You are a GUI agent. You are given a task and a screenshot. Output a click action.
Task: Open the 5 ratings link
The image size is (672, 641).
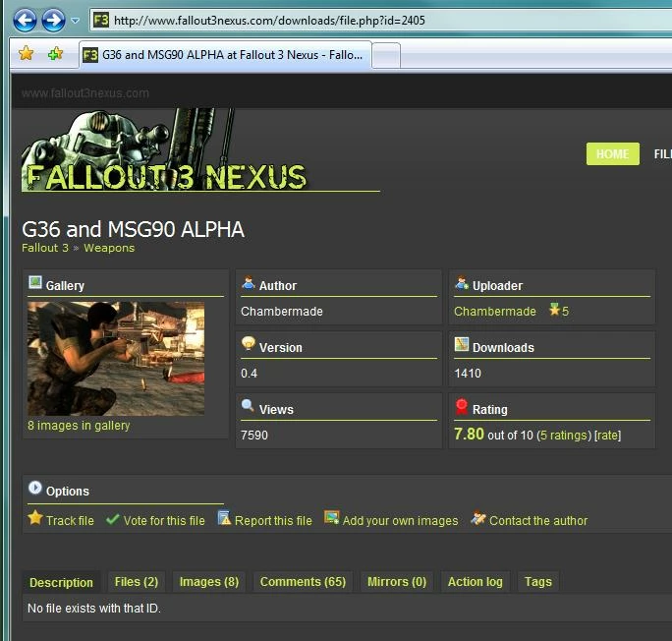pos(564,436)
